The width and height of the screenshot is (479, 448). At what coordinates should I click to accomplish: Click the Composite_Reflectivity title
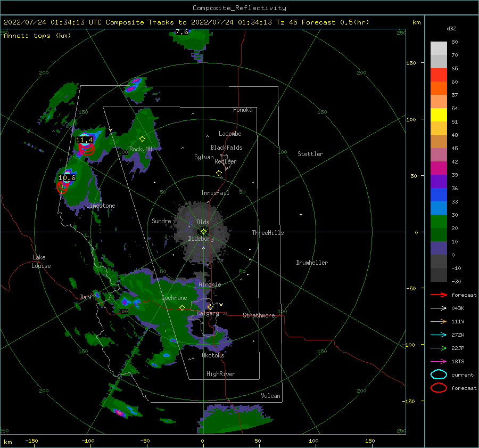[x=240, y=8]
